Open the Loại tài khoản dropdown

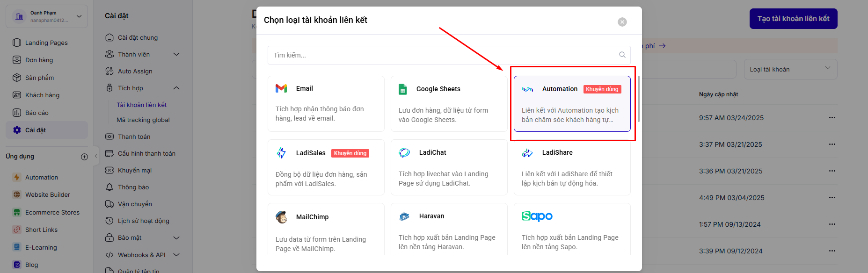coord(790,69)
